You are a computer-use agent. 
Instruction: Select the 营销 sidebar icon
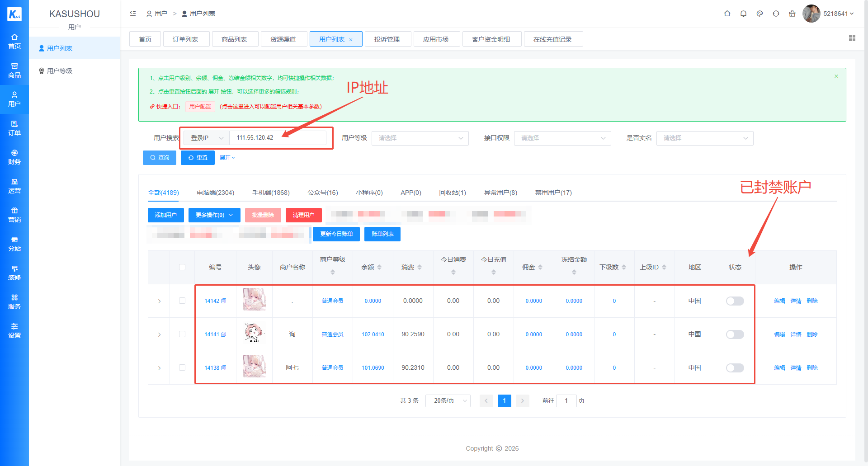click(14, 215)
